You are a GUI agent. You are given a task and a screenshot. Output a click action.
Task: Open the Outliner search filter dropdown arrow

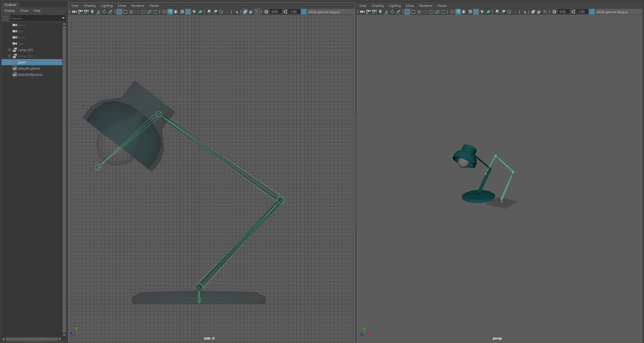(63, 18)
